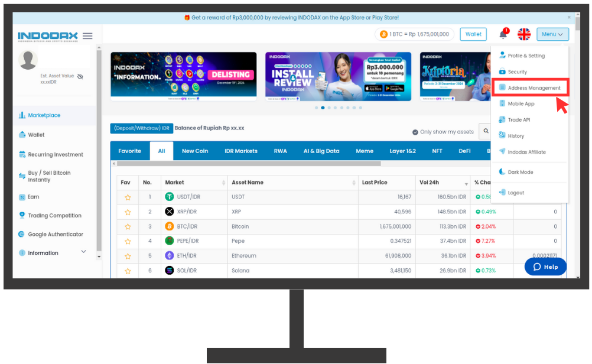This screenshot has height=364, width=592.
Task: Click the XRP coin icon
Action: click(x=170, y=212)
